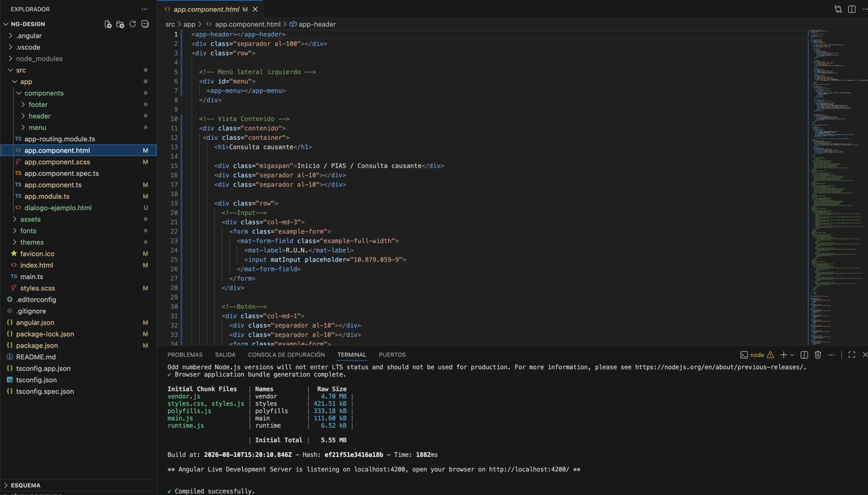The height and width of the screenshot is (495, 868).
Task: Refresh the explorer file tree
Action: click(x=132, y=24)
